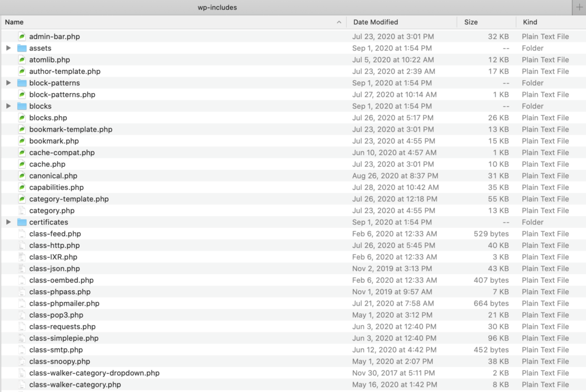
Task: Click the certificates folder icon
Action: tap(22, 223)
